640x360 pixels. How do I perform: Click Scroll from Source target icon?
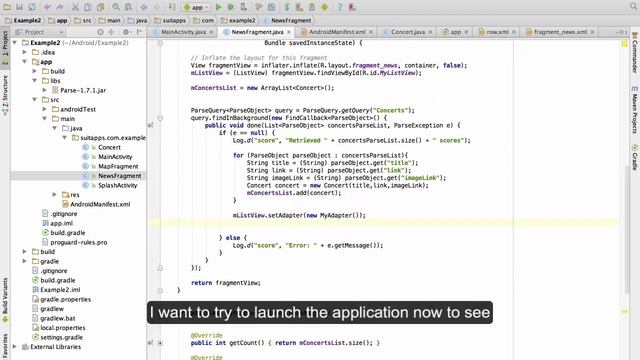click(x=100, y=32)
